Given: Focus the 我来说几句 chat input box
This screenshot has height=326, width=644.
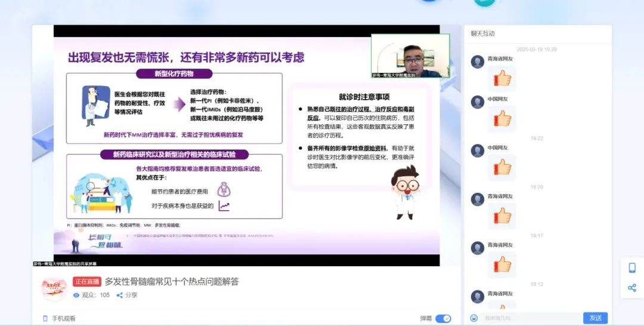Looking at the screenshot, I should (x=531, y=318).
